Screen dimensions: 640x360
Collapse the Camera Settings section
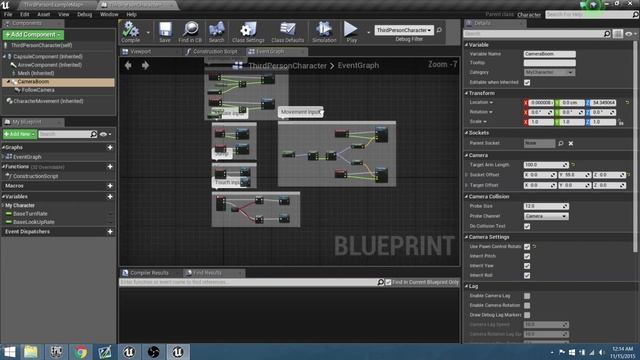(467, 237)
